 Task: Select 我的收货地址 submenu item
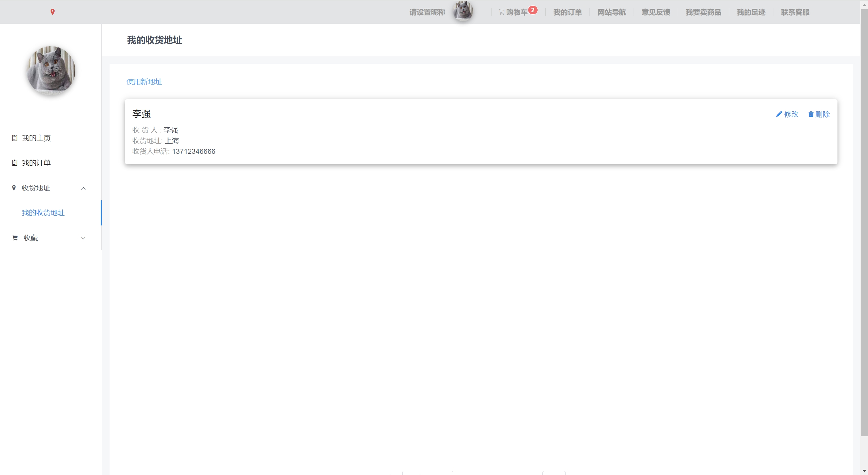[x=43, y=213]
